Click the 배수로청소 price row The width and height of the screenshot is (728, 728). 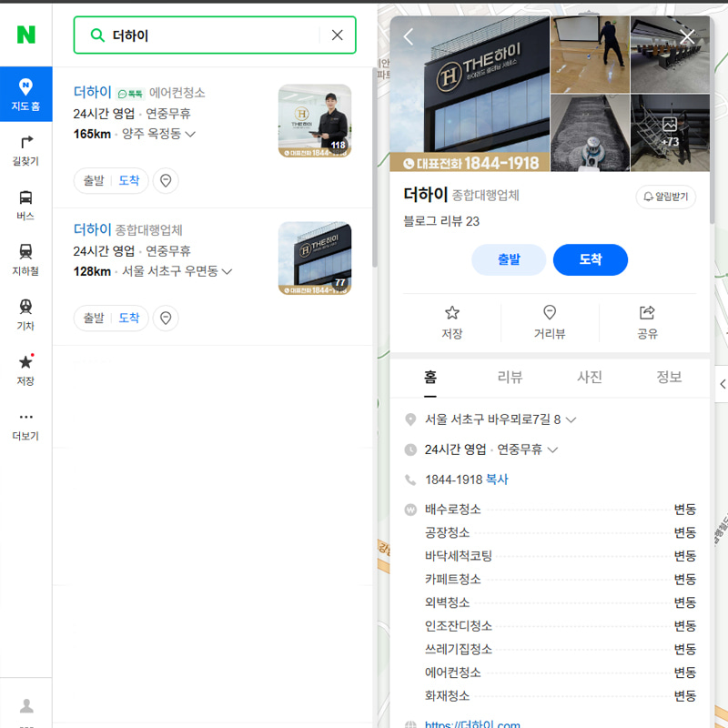tap(561, 510)
